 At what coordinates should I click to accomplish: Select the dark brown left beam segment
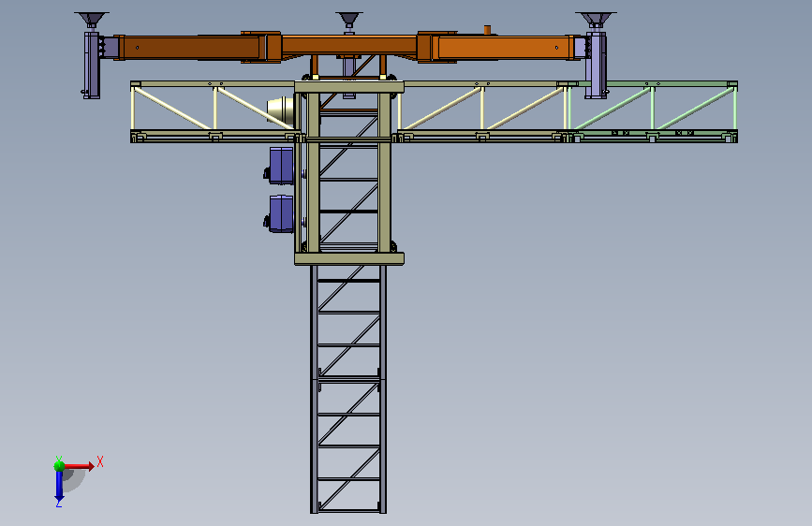190,48
